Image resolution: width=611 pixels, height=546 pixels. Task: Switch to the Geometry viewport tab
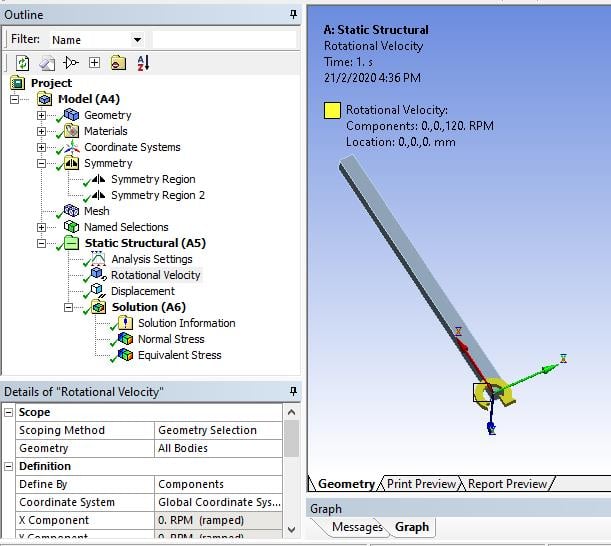(x=346, y=484)
